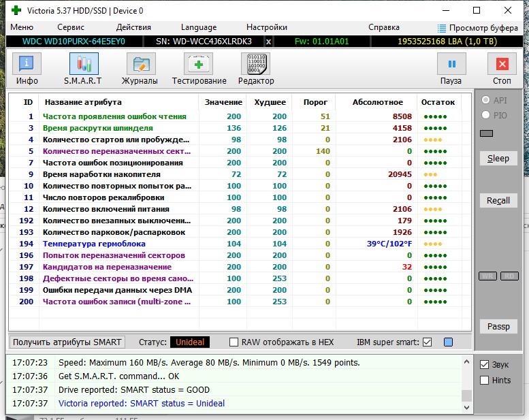
Task: Click the light blue color square
Action: [448, 342]
